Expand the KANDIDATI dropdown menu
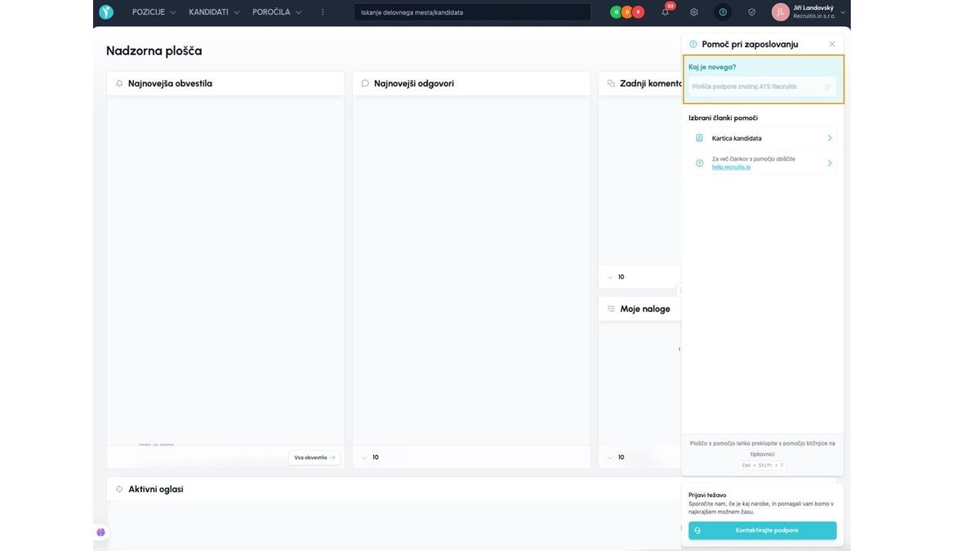 [214, 12]
